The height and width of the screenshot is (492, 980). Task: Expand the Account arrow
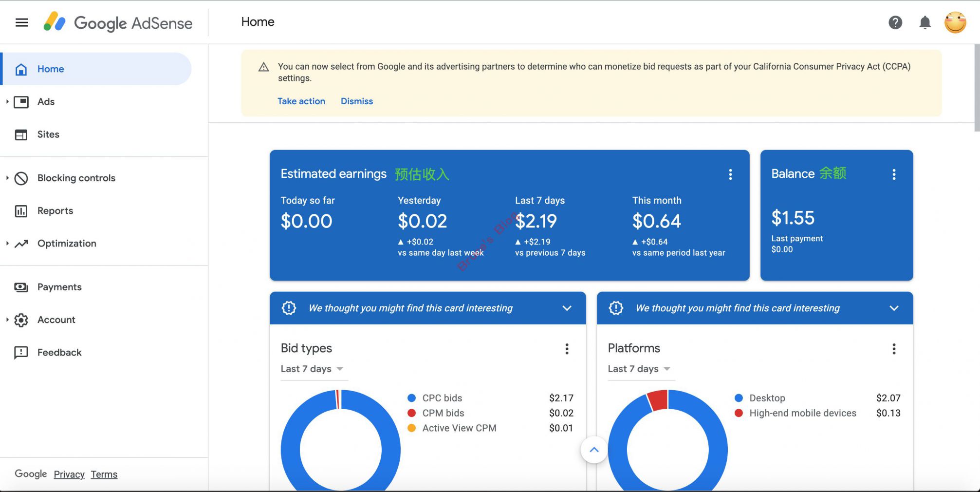pyautogui.click(x=7, y=320)
